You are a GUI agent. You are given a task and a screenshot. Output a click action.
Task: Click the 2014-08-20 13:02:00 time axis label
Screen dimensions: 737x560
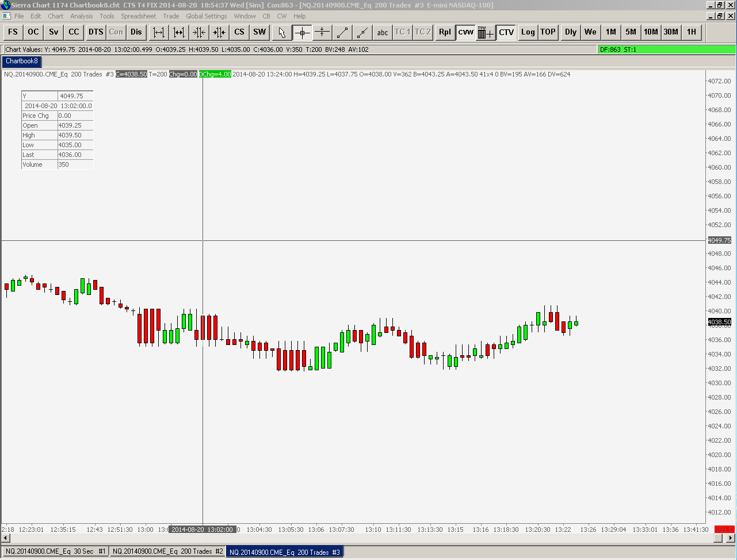203,530
